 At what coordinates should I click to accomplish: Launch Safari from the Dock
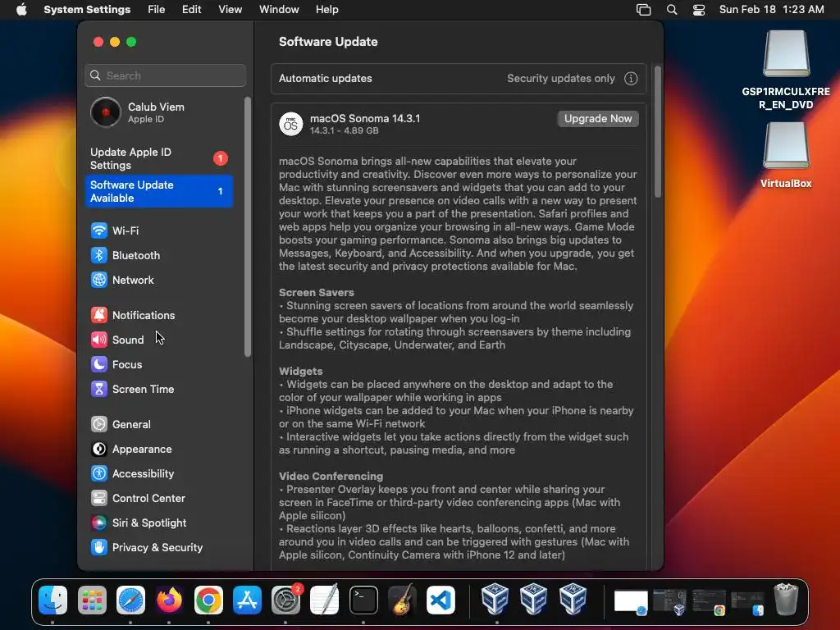130,600
